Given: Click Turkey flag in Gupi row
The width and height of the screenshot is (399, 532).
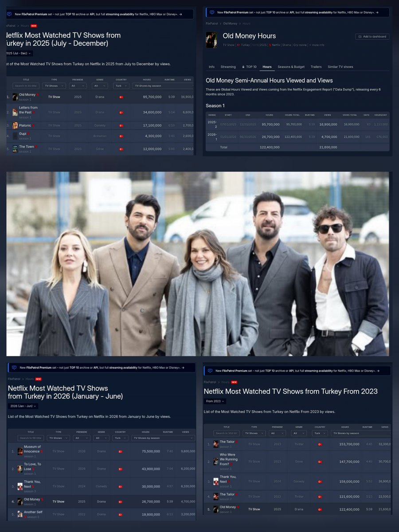Looking at the screenshot, I should coord(121,136).
